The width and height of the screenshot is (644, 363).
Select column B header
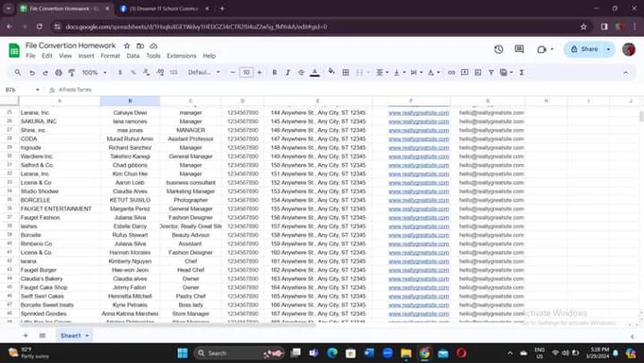click(130, 100)
